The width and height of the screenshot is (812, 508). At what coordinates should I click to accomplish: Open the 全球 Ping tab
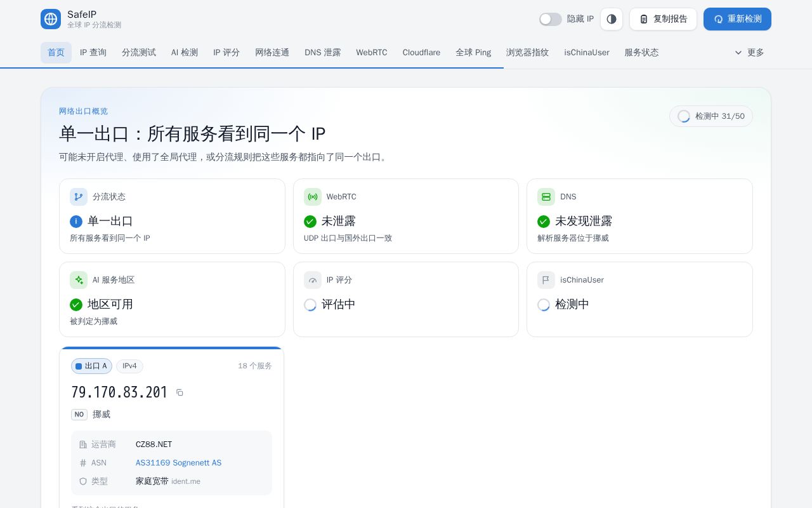pos(473,53)
